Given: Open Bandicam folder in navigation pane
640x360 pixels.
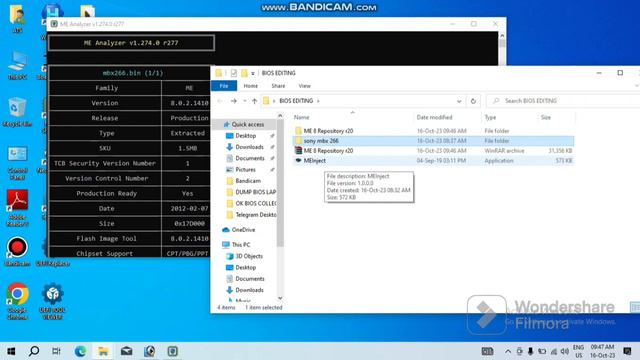Looking at the screenshot, I should (x=248, y=181).
